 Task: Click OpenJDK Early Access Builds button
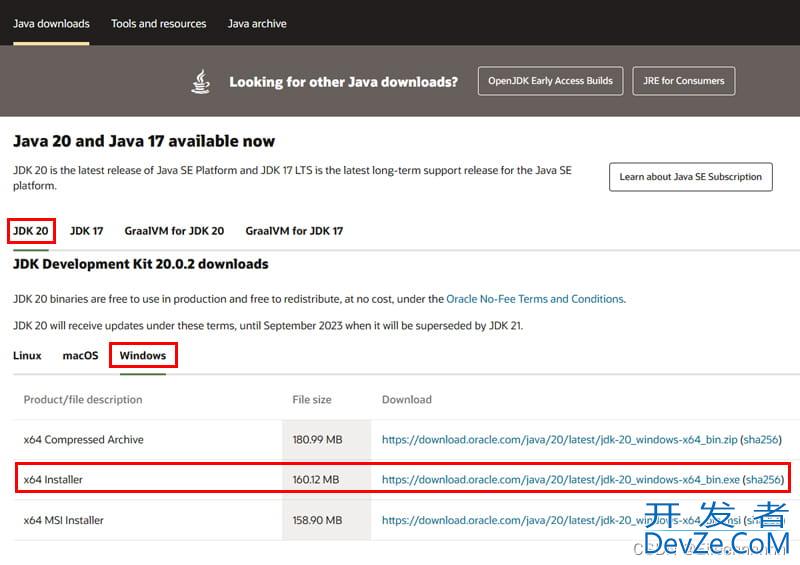551,81
